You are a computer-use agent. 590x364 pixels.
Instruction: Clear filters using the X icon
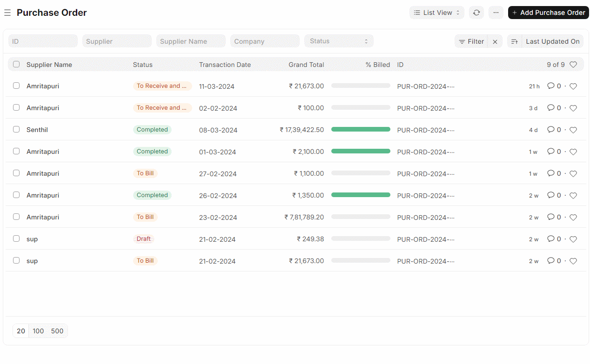495,41
